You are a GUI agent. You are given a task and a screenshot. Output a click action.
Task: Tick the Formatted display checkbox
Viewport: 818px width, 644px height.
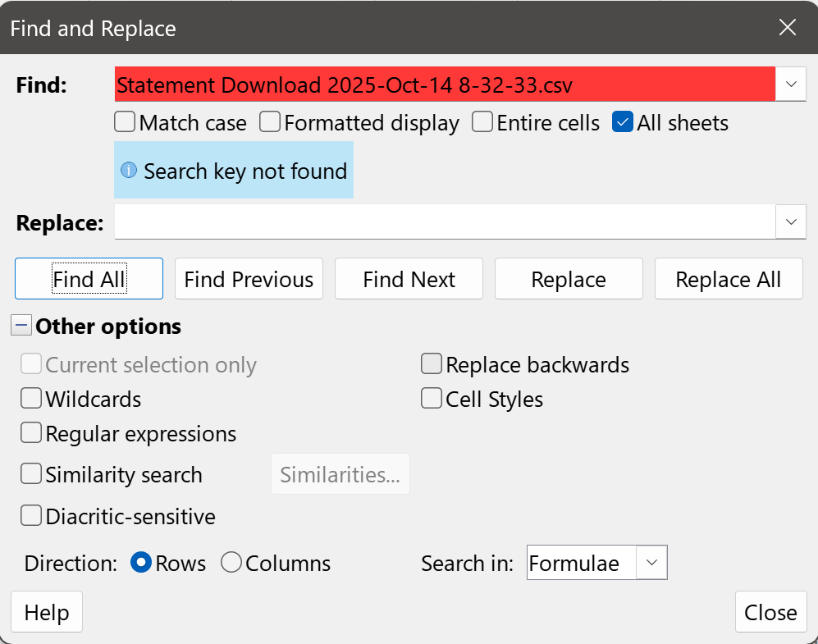coord(270,123)
